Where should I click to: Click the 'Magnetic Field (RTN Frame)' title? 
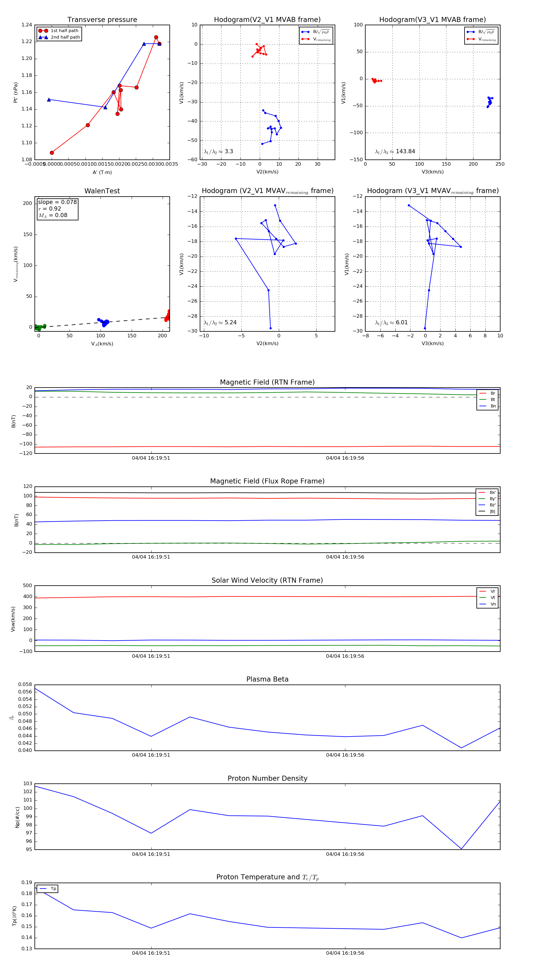pos(267,382)
